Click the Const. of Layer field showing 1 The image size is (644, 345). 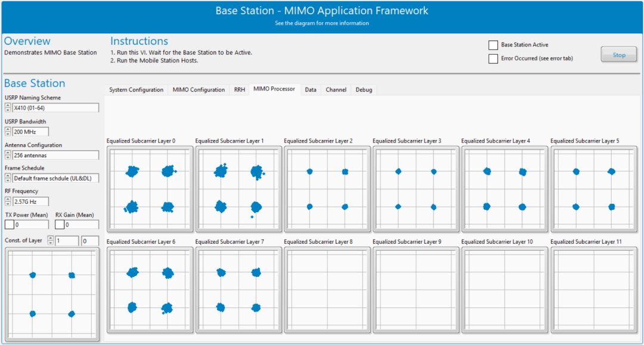67,241
